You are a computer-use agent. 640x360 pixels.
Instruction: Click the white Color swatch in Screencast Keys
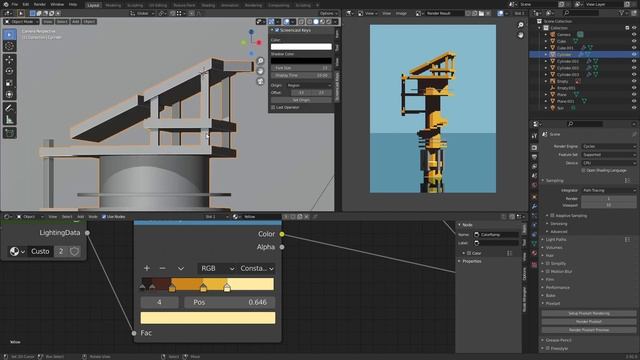[x=301, y=47]
